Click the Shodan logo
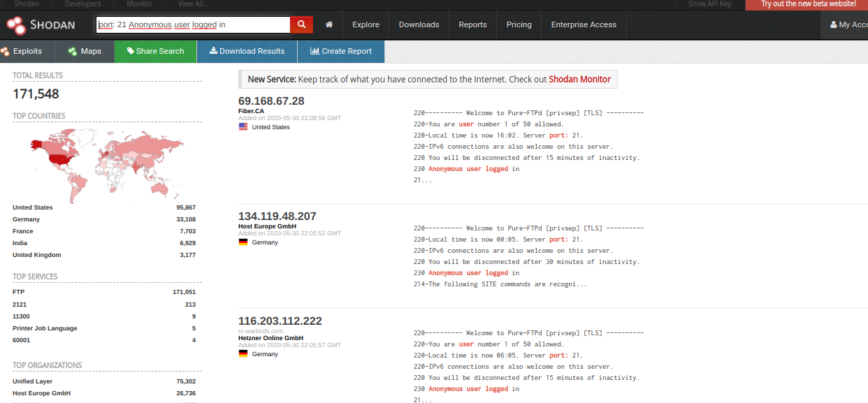This screenshot has width=868, height=403. (41, 25)
